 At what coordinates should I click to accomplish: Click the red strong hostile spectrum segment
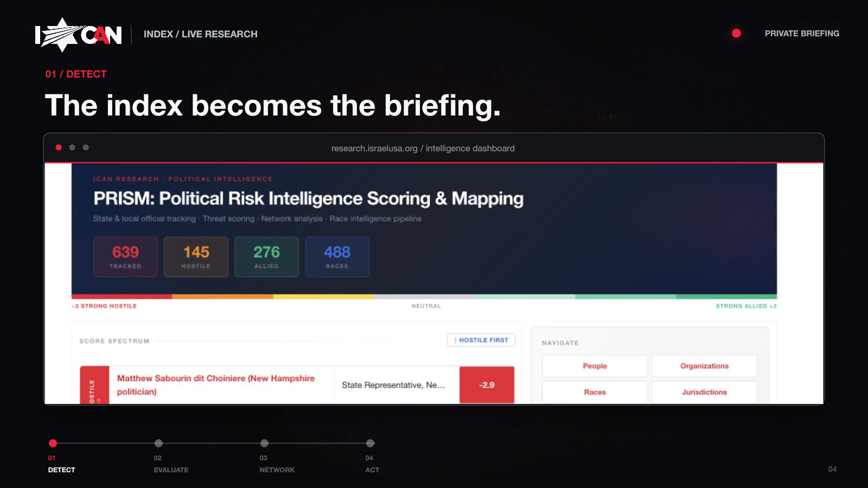pyautogui.click(x=122, y=297)
